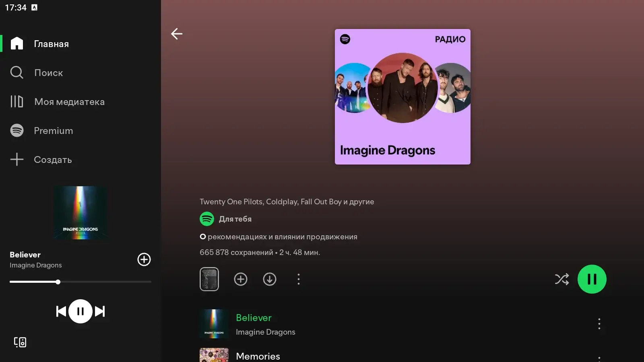The image size is (644, 362).
Task: Open Моя медиатека library
Action: [69, 102]
